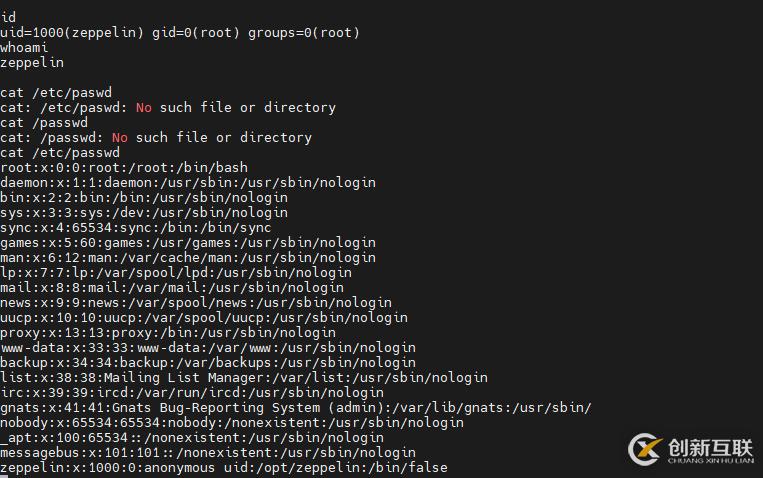Click the games user entry line
This screenshot has height=478, width=763.
point(188,243)
